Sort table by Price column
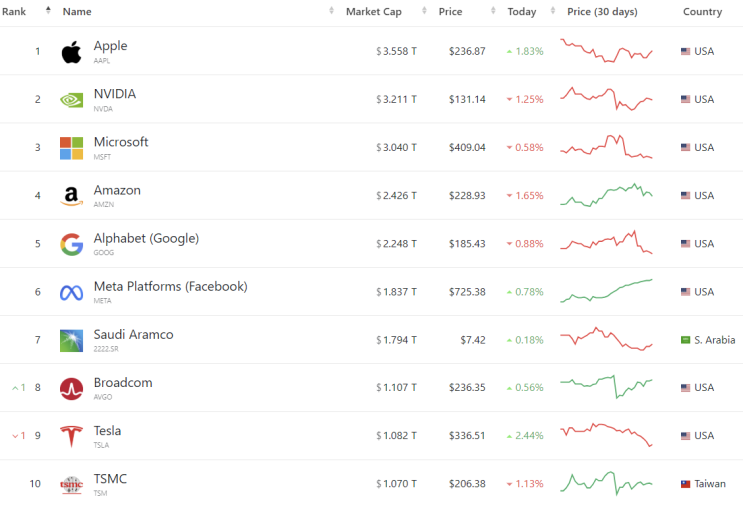This screenshot has width=743, height=507. [450, 12]
